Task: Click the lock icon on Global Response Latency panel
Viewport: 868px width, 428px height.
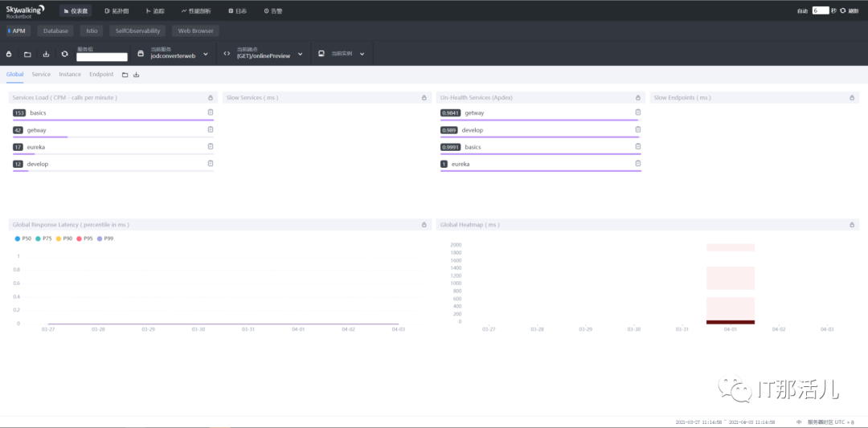Action: (x=424, y=225)
